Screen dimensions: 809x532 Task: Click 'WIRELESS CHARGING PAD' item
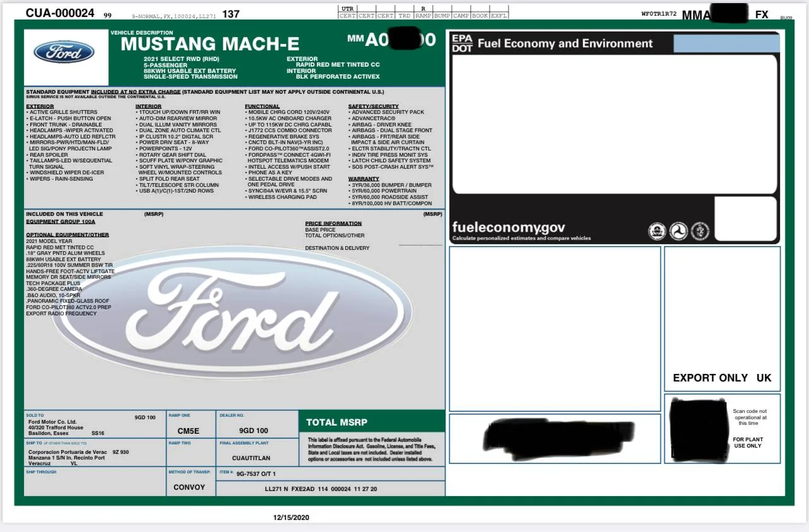tap(282, 197)
